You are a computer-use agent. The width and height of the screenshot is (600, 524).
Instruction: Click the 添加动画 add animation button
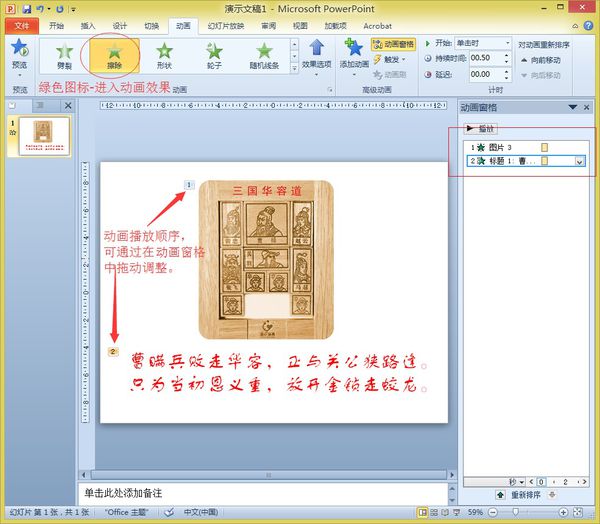click(x=354, y=57)
